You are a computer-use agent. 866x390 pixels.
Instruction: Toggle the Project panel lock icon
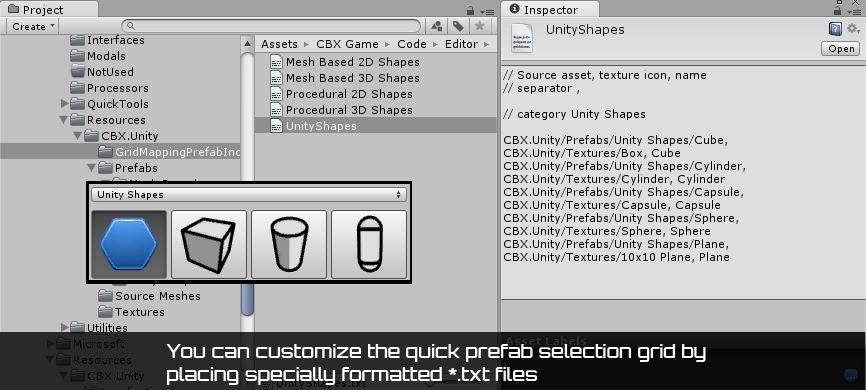(x=471, y=10)
